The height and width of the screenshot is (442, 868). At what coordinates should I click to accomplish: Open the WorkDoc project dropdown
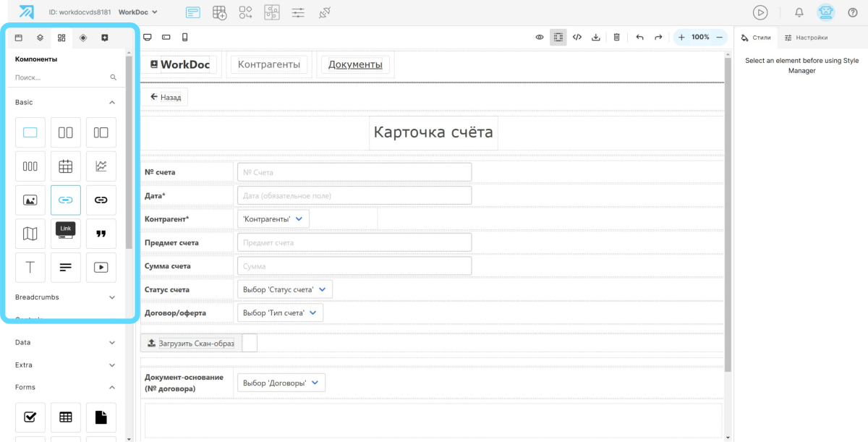(138, 12)
